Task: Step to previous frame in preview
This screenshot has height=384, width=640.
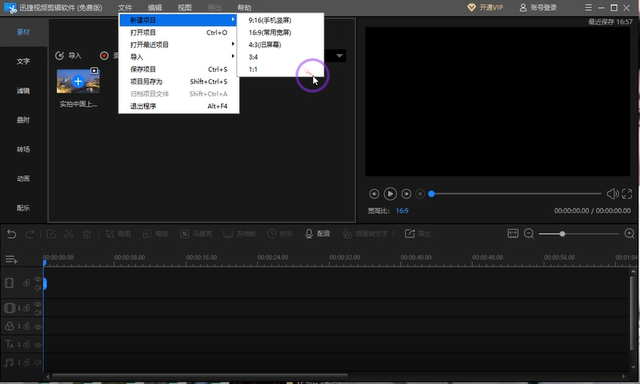Action: 374,194
